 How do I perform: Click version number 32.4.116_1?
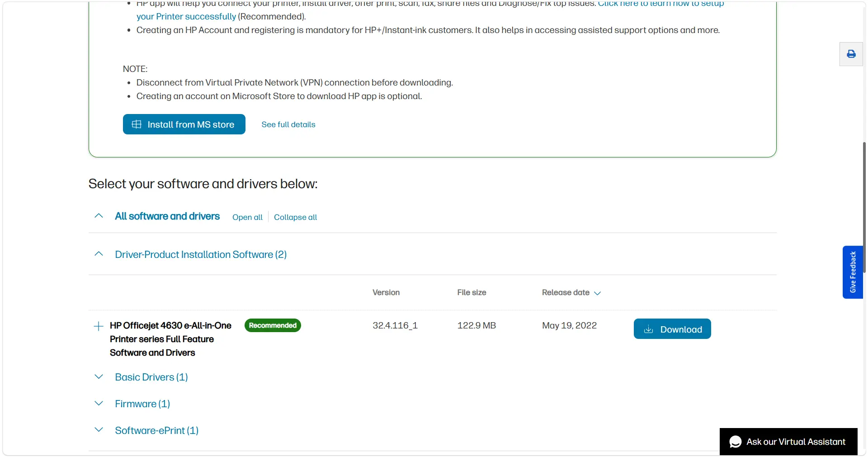pos(395,325)
